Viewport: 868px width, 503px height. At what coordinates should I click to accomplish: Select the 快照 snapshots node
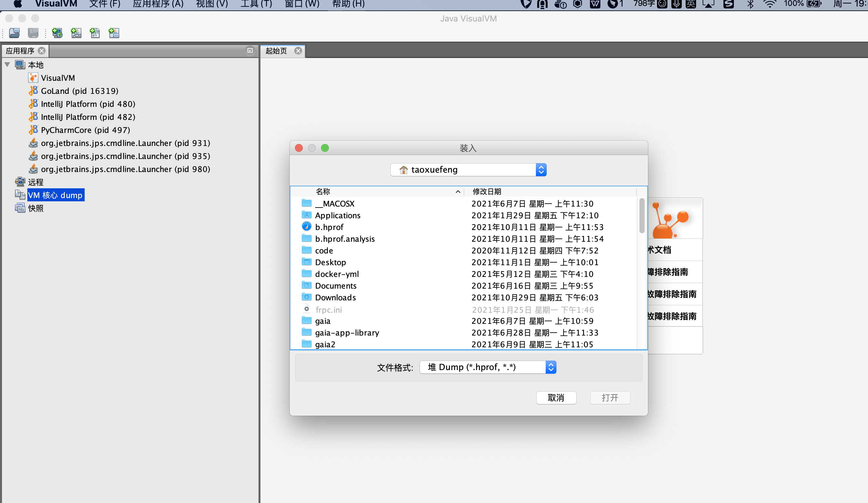(29, 208)
